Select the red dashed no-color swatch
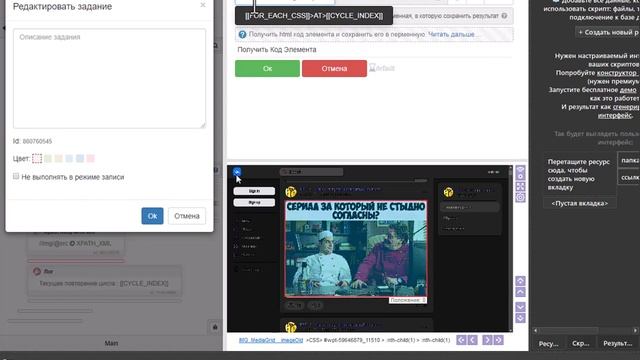Image resolution: width=640 pixels, height=360 pixels. (37, 158)
